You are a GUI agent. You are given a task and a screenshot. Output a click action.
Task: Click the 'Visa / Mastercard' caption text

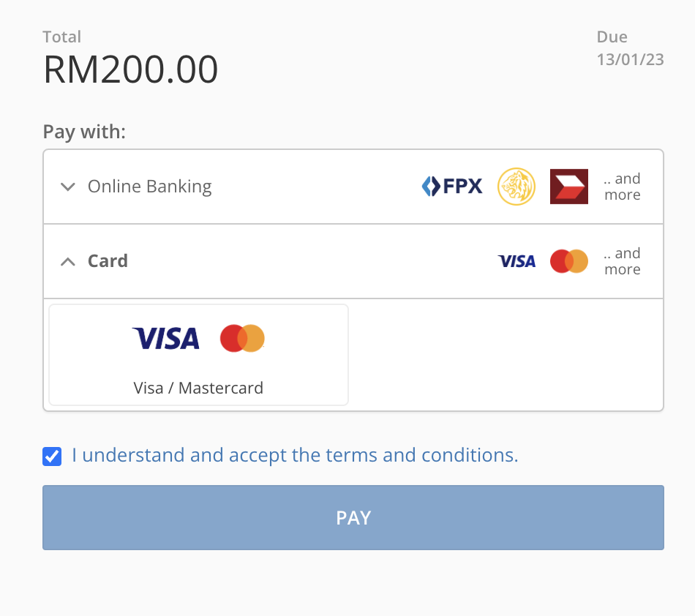click(x=198, y=388)
